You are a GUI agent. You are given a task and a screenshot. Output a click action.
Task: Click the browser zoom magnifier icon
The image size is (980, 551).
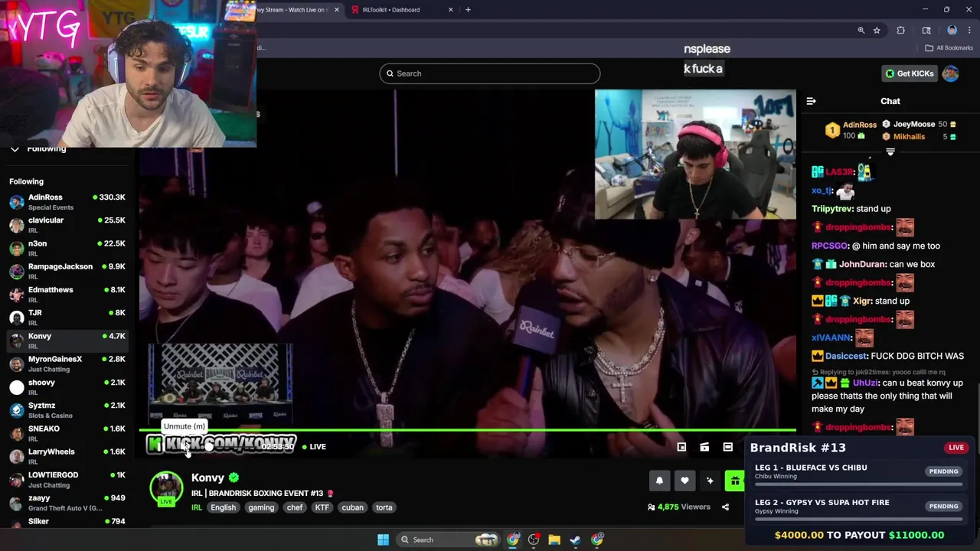tap(861, 31)
